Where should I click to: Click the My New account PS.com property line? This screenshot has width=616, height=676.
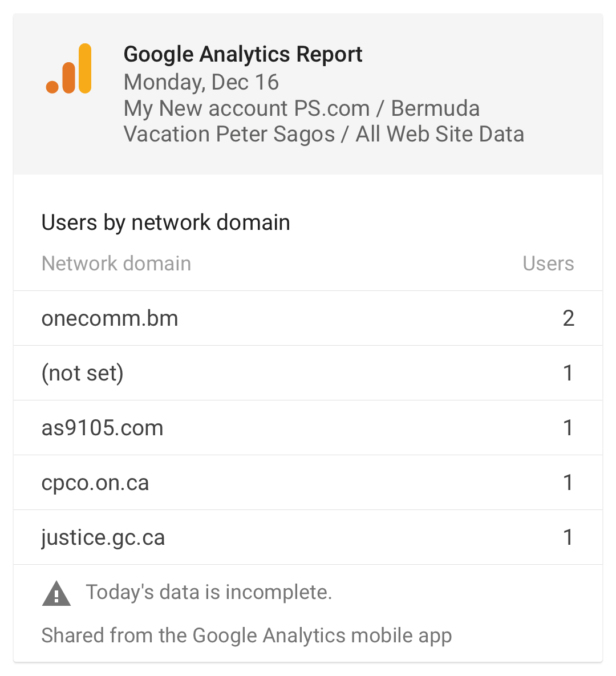pyautogui.click(x=301, y=108)
